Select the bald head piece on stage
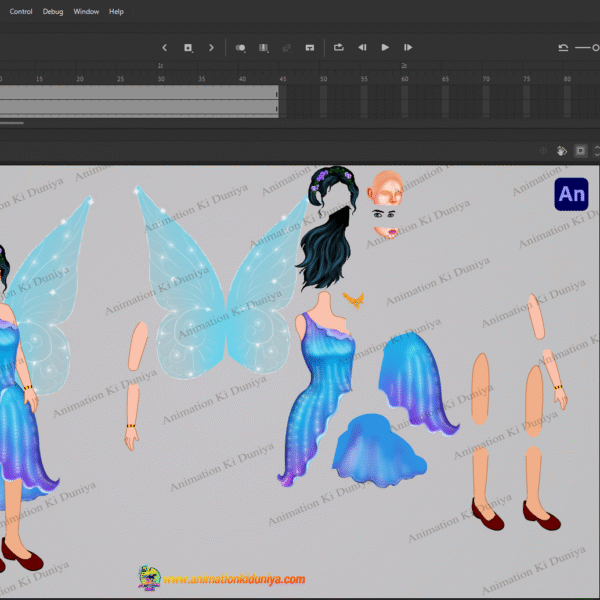 tap(385, 188)
